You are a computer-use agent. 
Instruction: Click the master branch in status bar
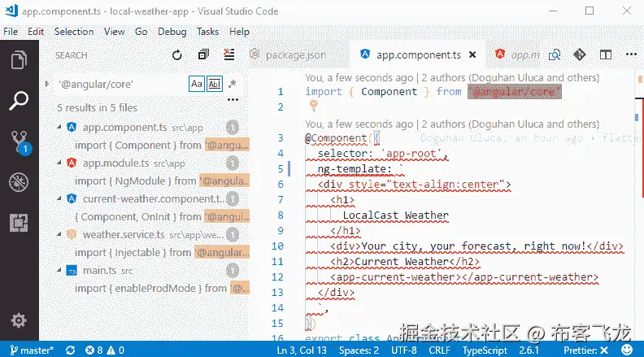pyautogui.click(x=32, y=350)
